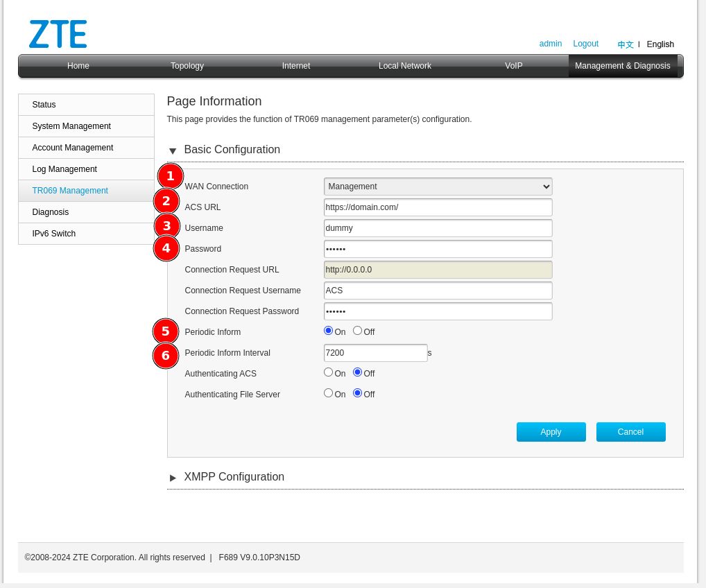Switch to the Topology page

pyautogui.click(x=187, y=66)
